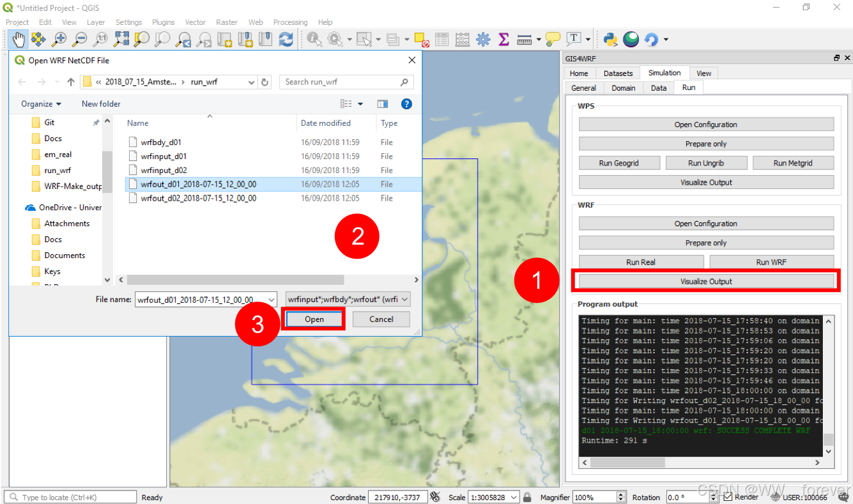Viewport: 853px width, 504px height.
Task: Click WRF Visualize Output button
Action: click(706, 281)
